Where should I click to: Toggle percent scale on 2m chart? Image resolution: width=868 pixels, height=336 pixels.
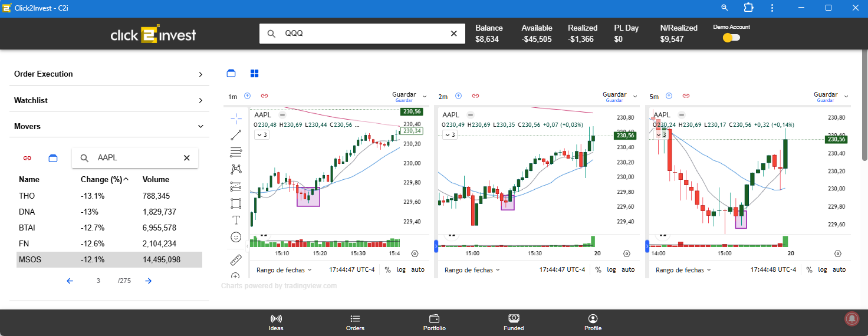point(598,269)
